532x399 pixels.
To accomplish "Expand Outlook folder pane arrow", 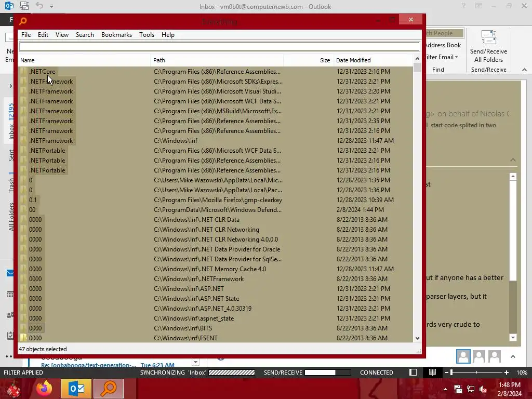I will (11, 86).
